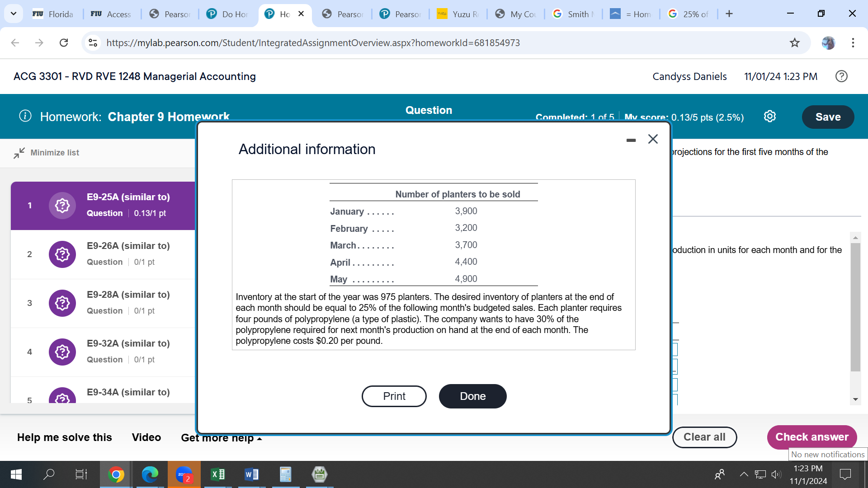Image resolution: width=868 pixels, height=488 pixels.
Task: Click the Minimize list collapse icon
Action: 19,153
